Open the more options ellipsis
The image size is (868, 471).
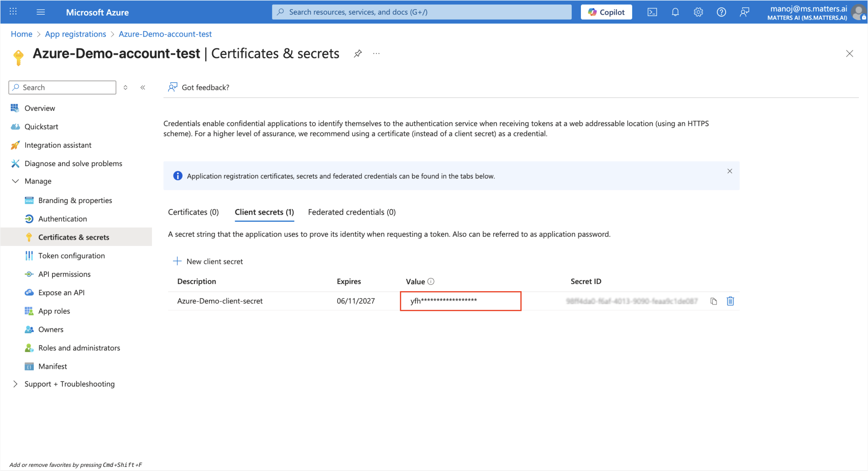point(376,53)
